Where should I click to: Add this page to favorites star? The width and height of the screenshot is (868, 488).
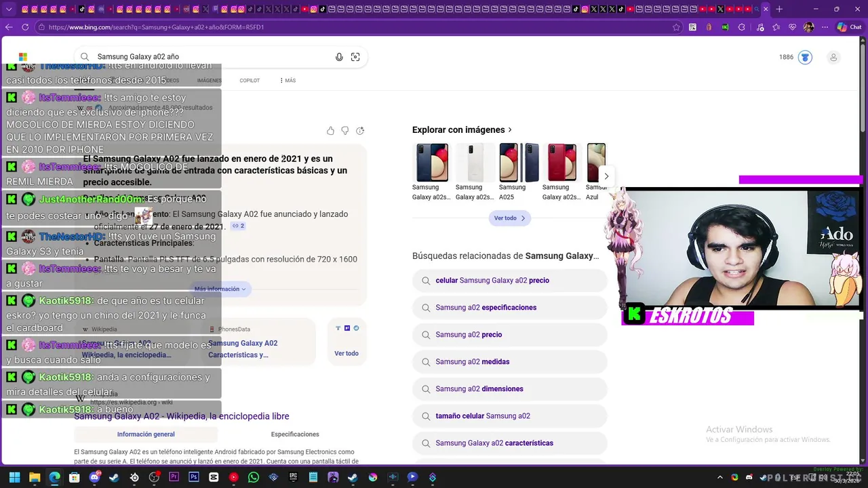(676, 27)
